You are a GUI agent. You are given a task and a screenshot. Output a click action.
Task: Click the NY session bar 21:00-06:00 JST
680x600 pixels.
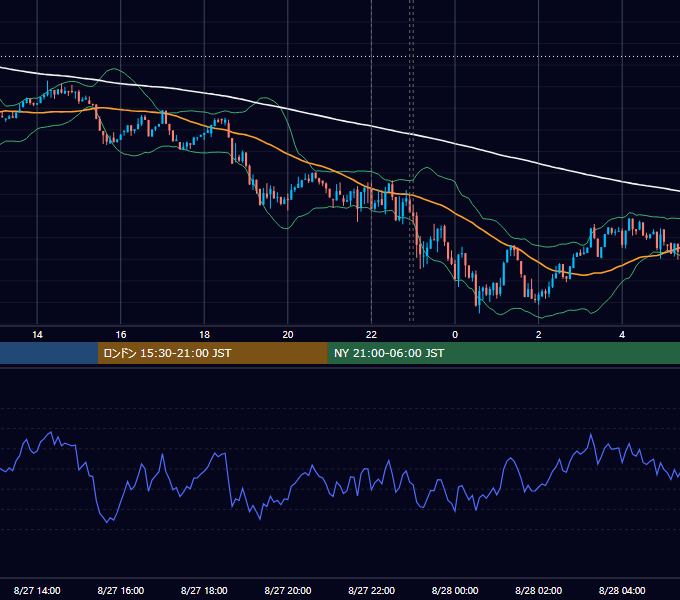503,353
